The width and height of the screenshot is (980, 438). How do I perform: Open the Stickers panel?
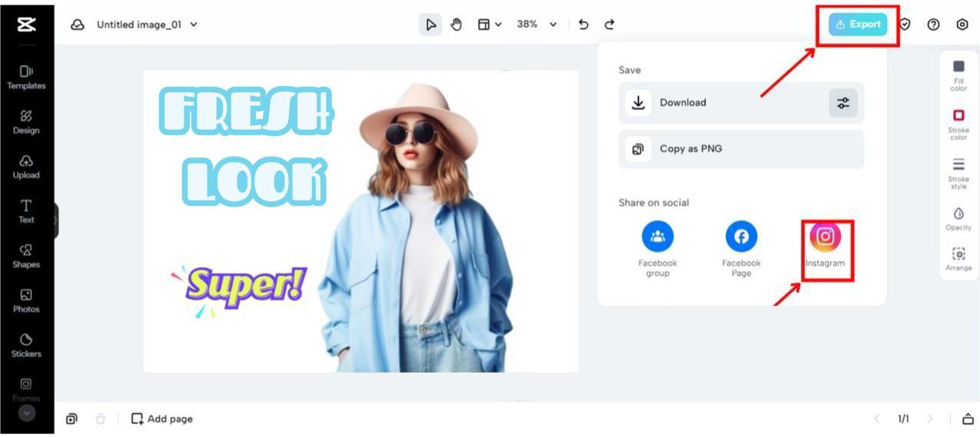pos(26,345)
